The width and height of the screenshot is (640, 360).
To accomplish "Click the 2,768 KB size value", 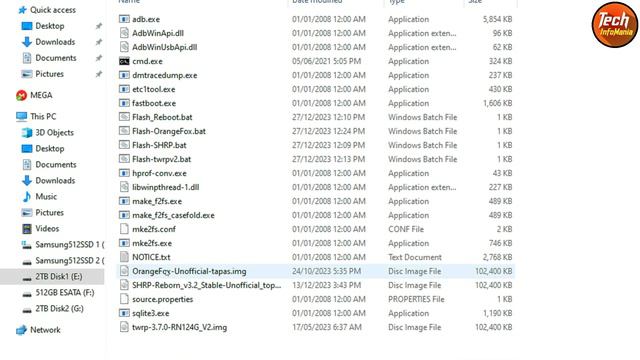I will [498, 257].
